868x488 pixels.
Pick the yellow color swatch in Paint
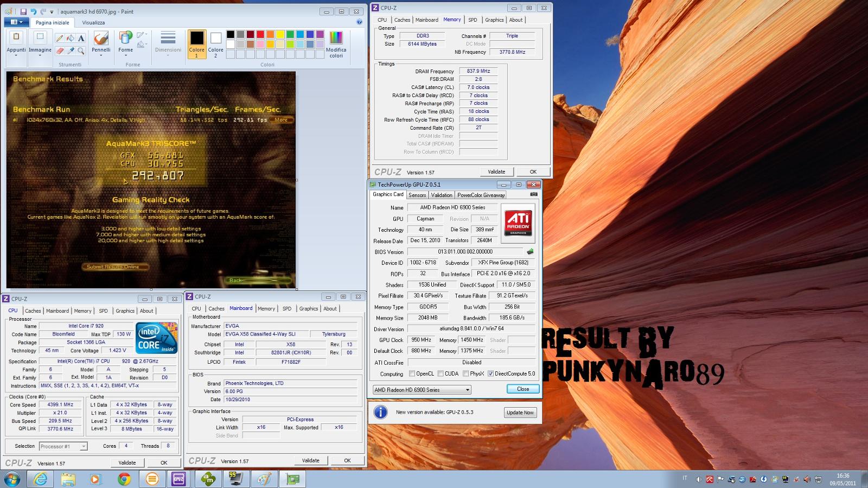click(280, 34)
